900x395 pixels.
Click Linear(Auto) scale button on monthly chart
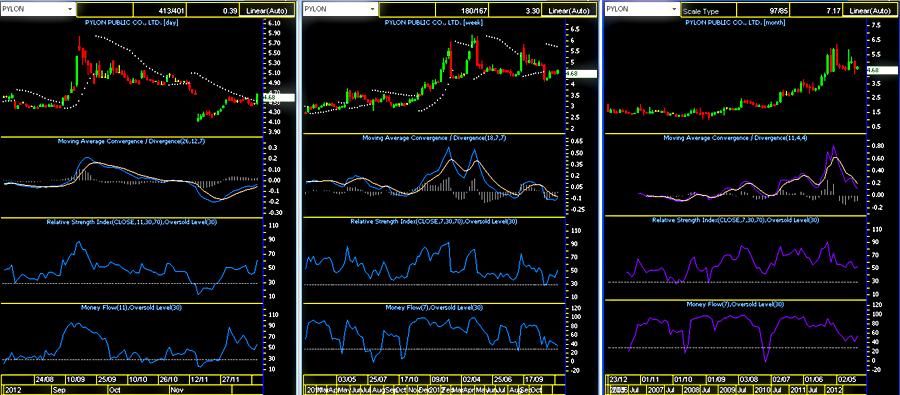point(871,10)
